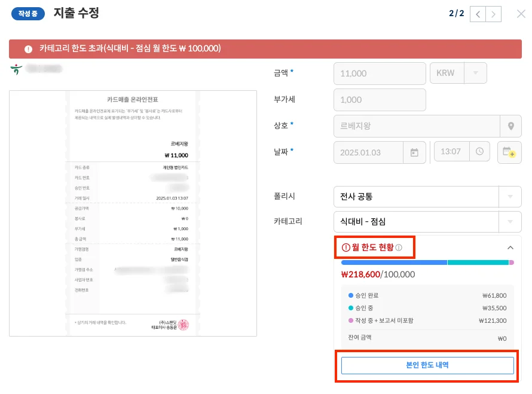The width and height of the screenshot is (532, 394).
Task: Click the 잔여 금액 label
Action: 360,337
